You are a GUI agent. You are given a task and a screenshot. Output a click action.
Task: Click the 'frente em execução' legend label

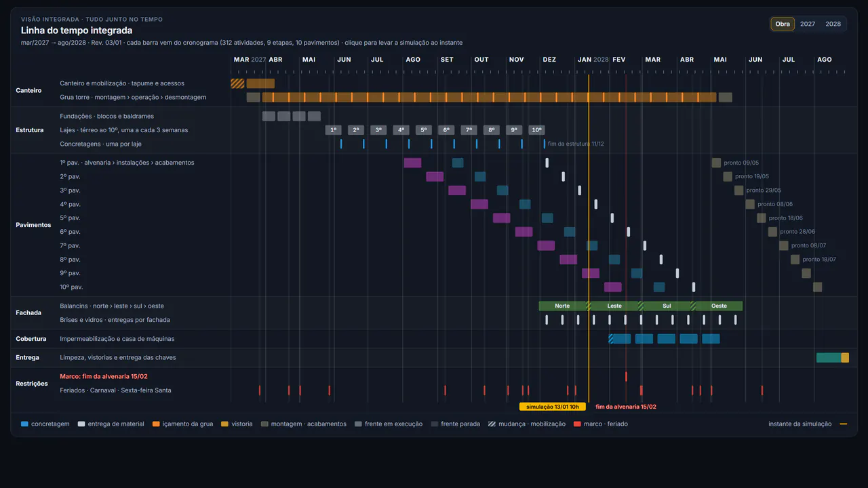coord(393,424)
